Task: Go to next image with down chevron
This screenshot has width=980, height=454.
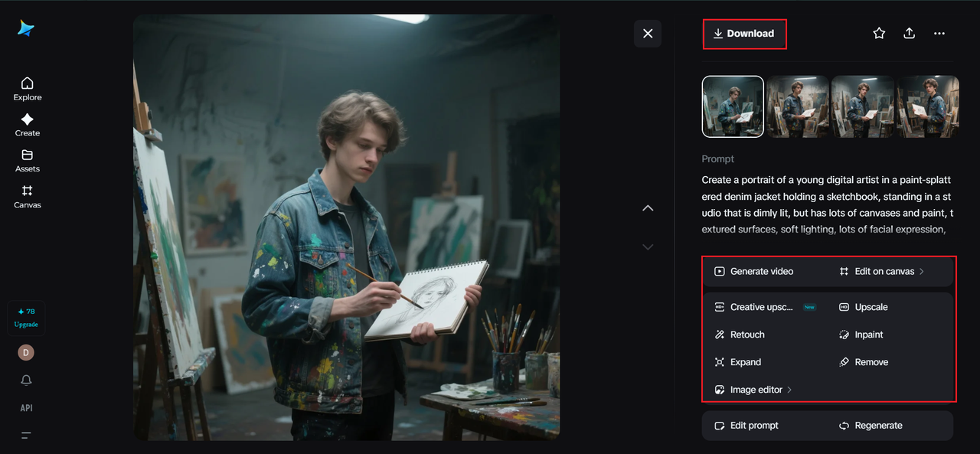Action: tap(648, 247)
